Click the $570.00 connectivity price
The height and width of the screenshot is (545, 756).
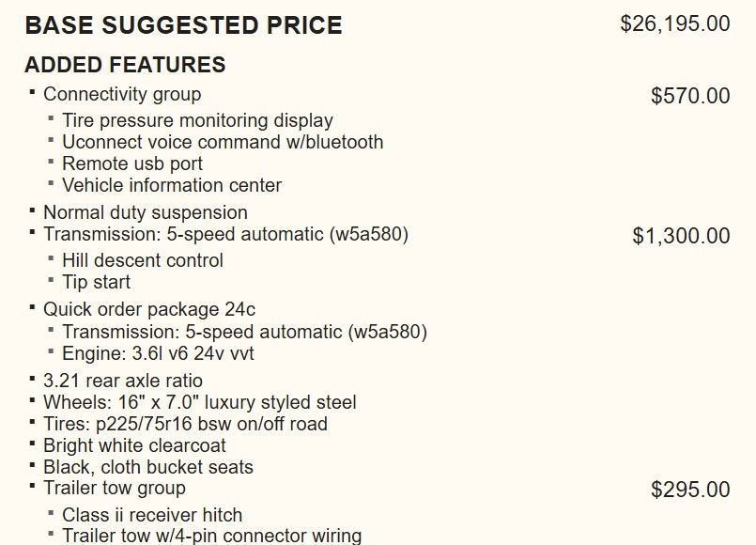point(690,96)
